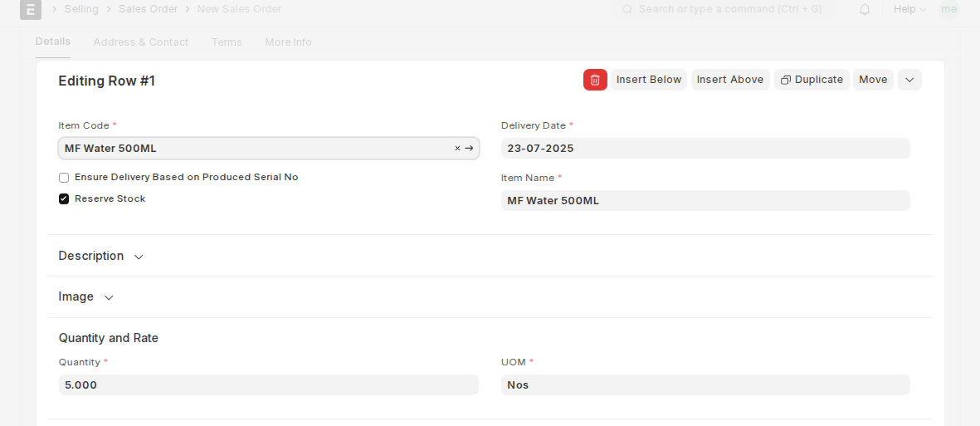Expand the Description section
This screenshot has width=980, height=426.
(x=100, y=256)
